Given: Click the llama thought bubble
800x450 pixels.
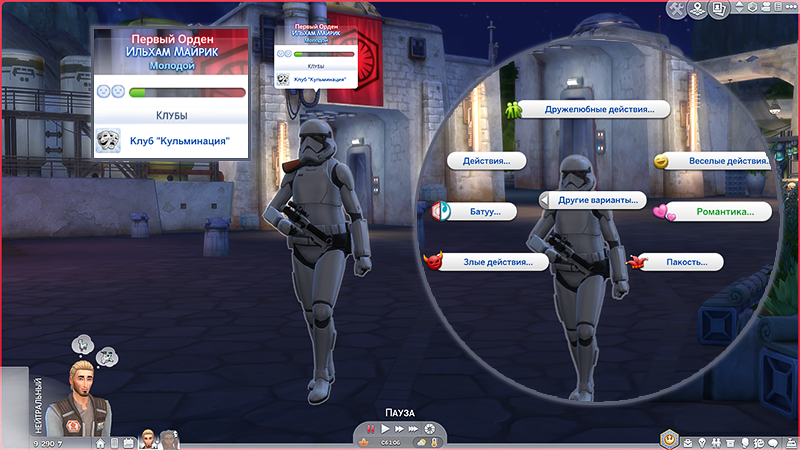Looking at the screenshot, I should click(x=83, y=345).
